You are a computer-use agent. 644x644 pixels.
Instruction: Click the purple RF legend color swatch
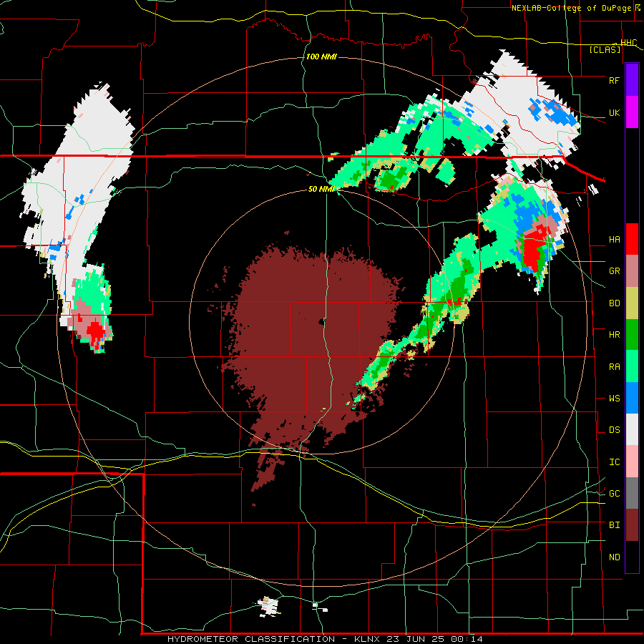[x=632, y=80]
